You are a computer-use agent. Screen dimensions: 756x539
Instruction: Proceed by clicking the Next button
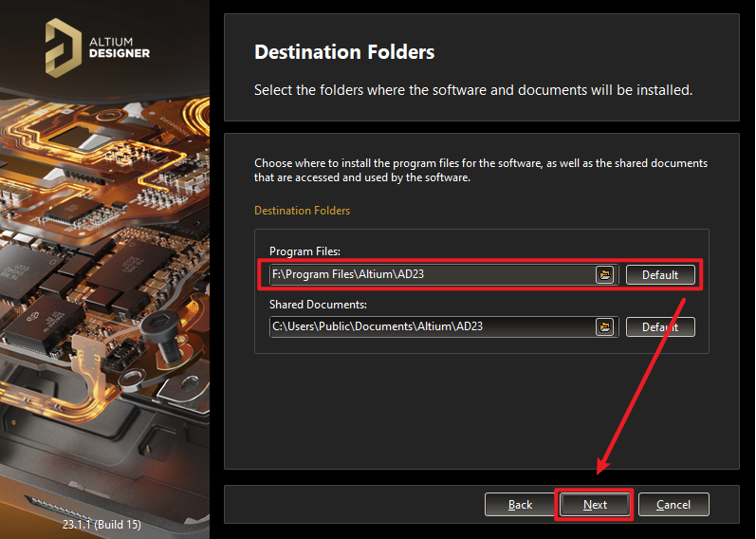(595, 505)
